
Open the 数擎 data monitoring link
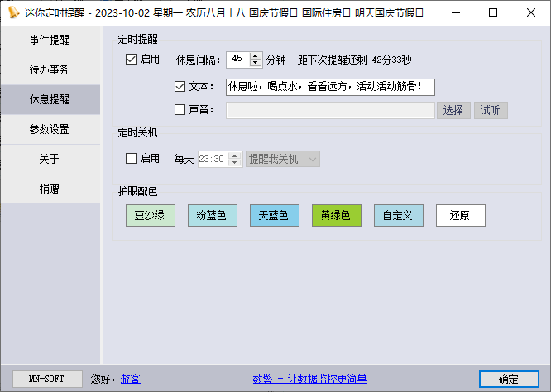[309, 379]
